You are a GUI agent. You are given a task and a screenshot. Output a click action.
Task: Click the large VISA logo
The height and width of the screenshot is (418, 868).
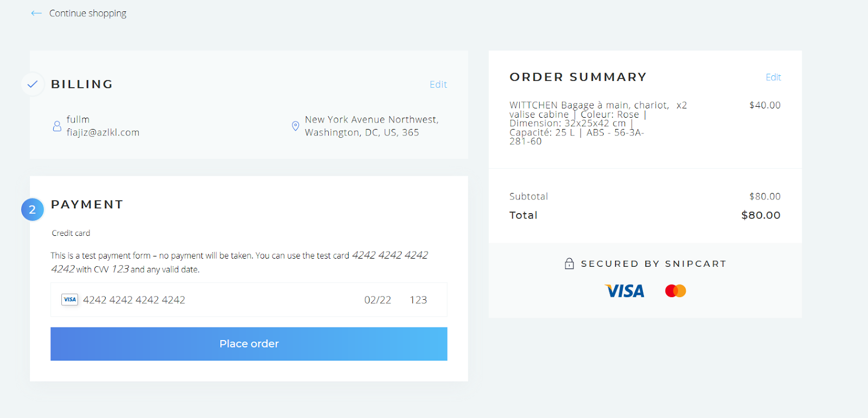pos(625,291)
